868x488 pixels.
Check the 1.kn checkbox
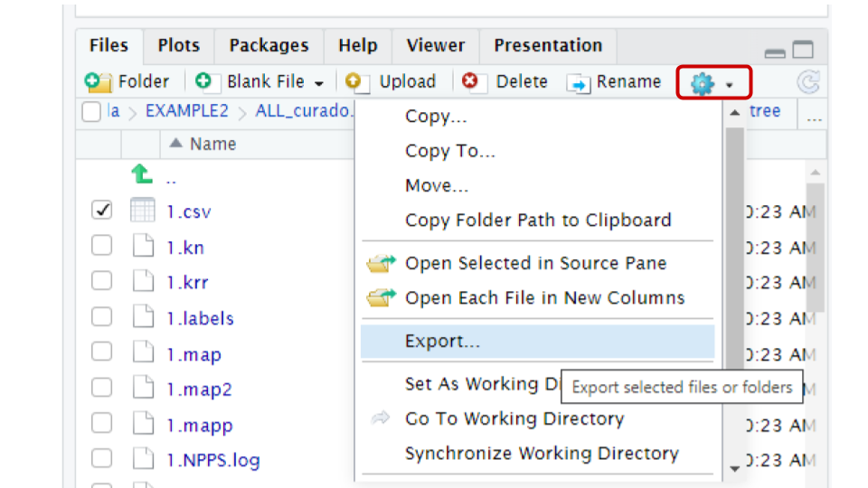[x=102, y=245]
